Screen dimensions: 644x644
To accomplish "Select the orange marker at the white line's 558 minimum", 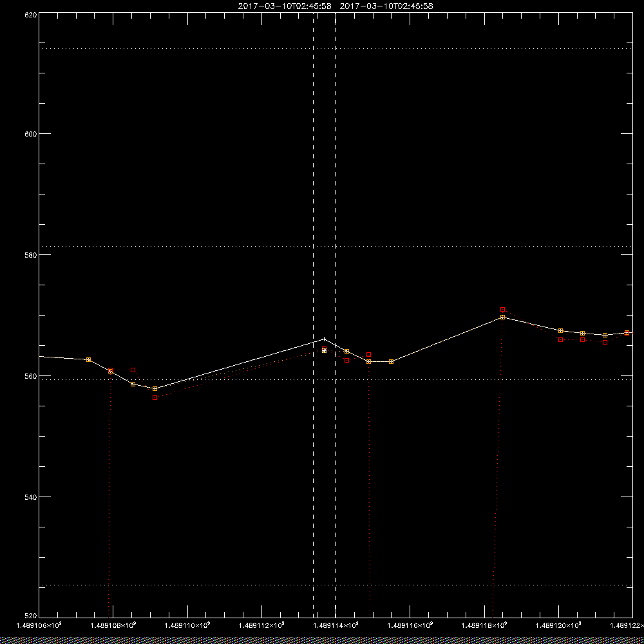I will [155, 388].
